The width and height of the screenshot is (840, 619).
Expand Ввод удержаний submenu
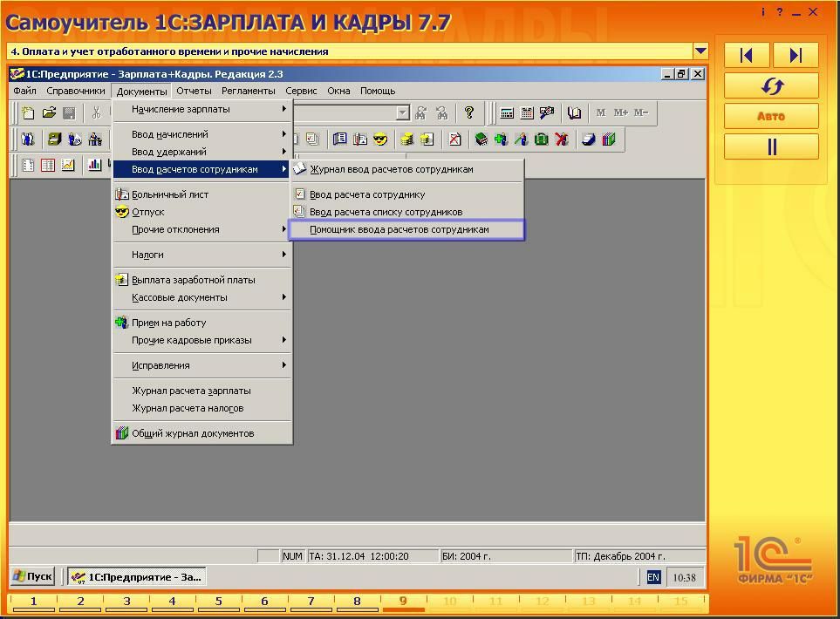pos(202,152)
